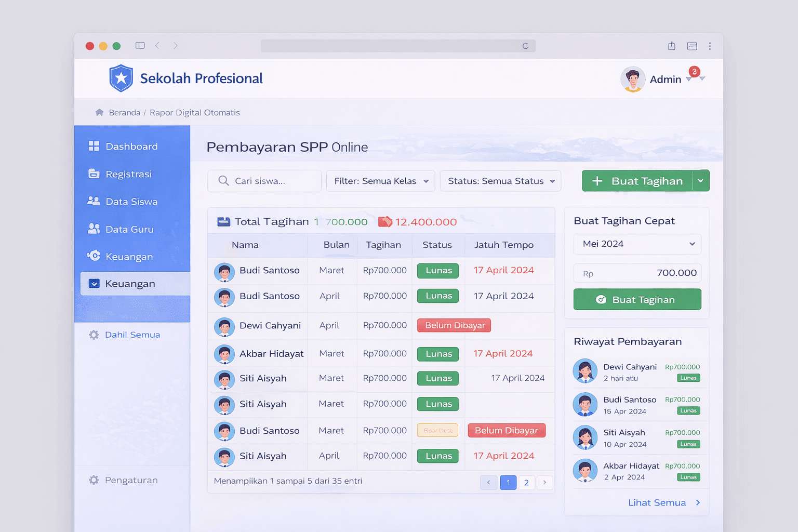This screenshot has width=798, height=532.
Task: Open the notification badge showing 2
Action: (x=694, y=72)
